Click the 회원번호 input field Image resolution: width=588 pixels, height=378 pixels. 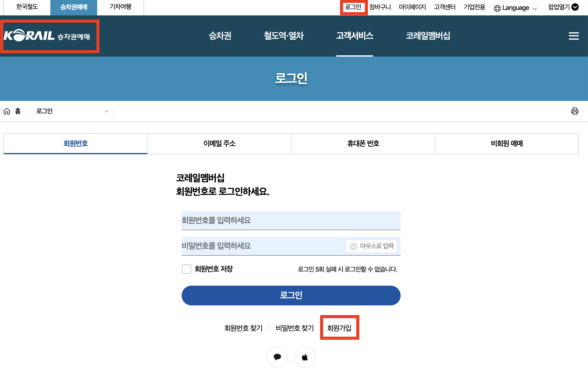pyautogui.click(x=291, y=220)
